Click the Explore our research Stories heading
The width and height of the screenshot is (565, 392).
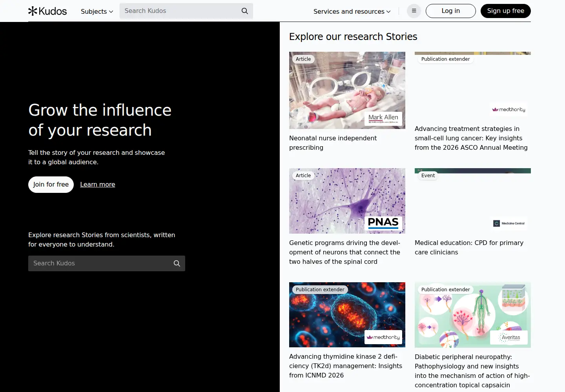click(353, 36)
